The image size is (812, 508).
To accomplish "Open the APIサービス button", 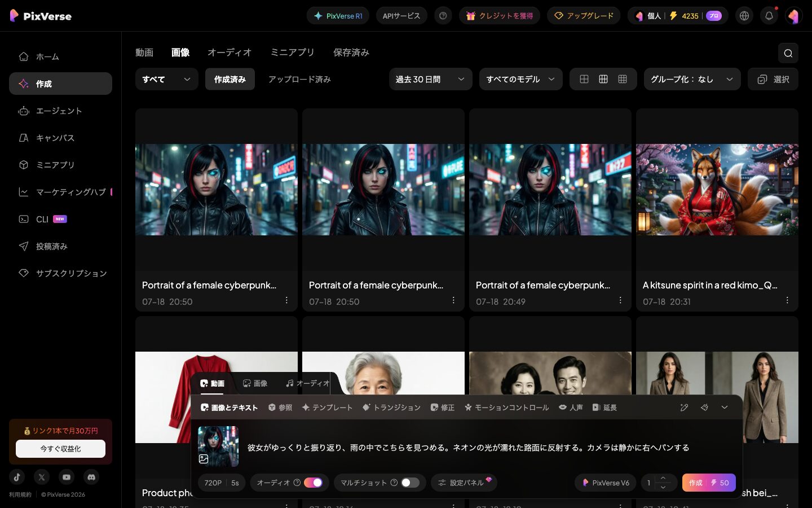I will tap(401, 16).
